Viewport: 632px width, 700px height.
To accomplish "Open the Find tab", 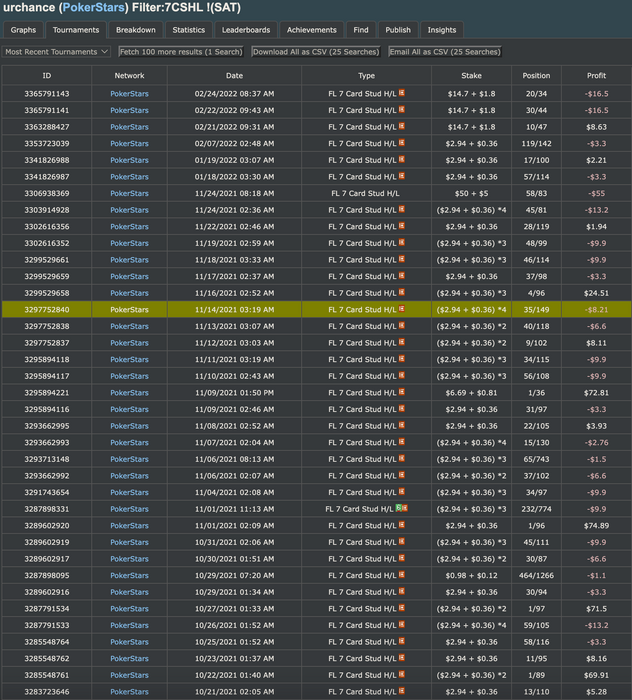I will pos(361,30).
